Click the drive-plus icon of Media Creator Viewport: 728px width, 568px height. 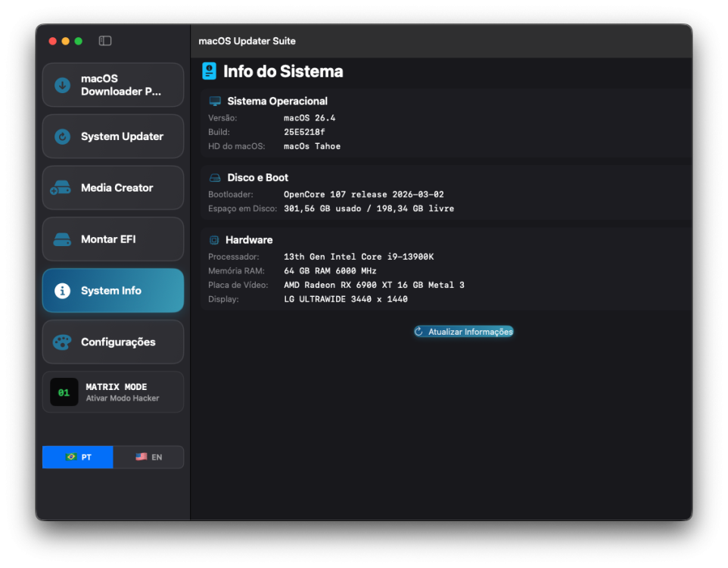pos(61,188)
